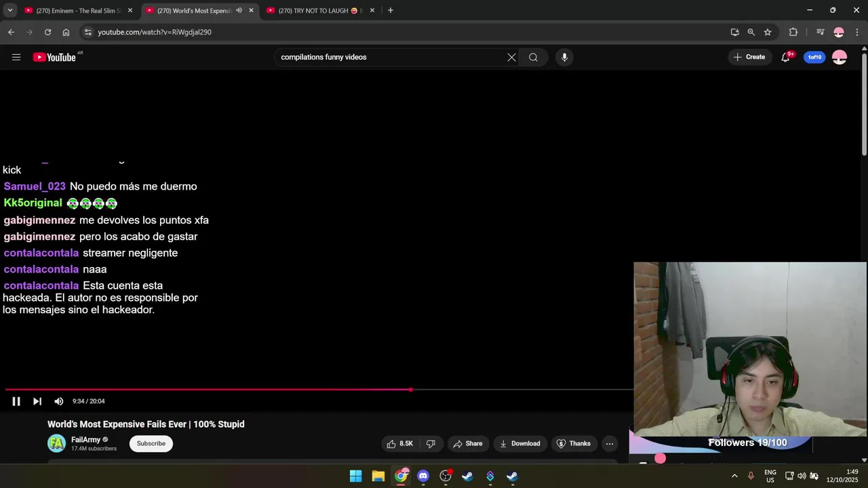Open a new browser tab
The image size is (868, 488).
coord(390,11)
